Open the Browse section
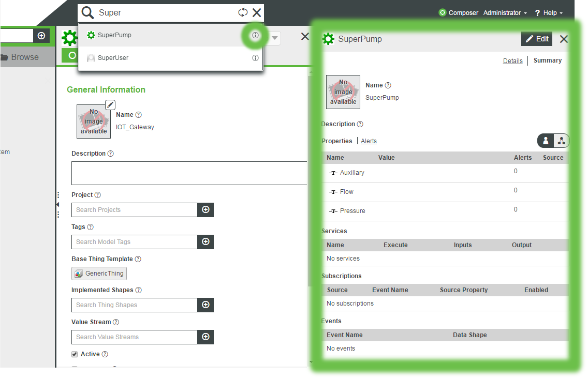This screenshot has width=588, height=379. pos(20,57)
